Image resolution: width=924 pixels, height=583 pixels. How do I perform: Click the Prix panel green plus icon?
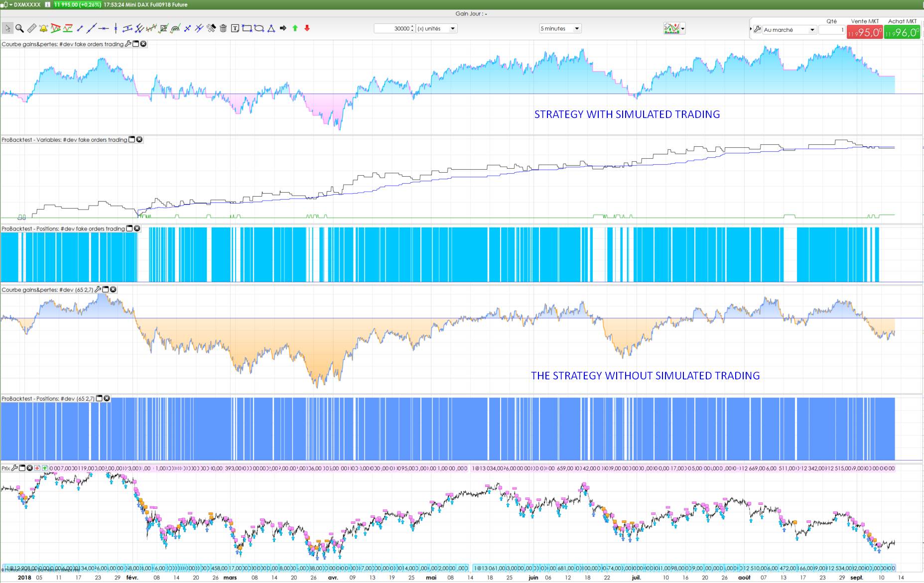click(x=45, y=468)
